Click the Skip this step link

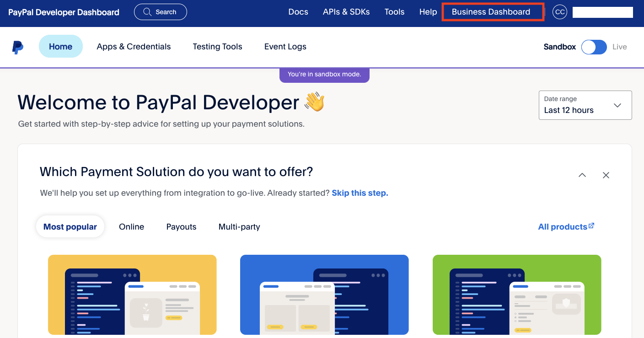360,193
